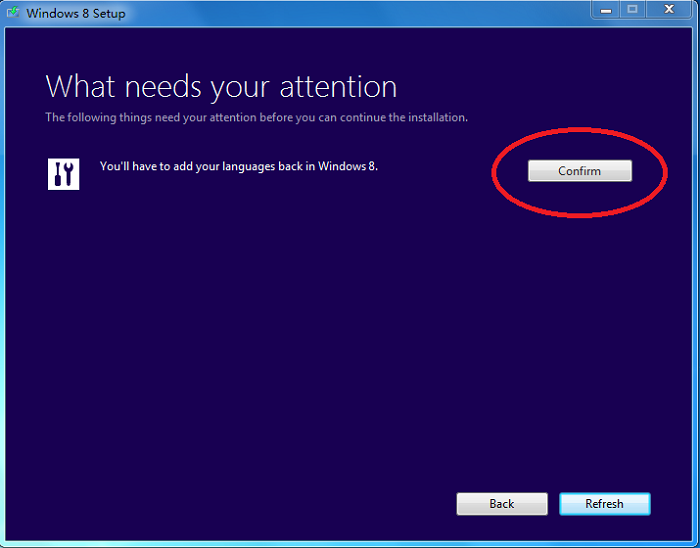Click the 'Windows 8 Setup' title text
Viewport: 700px width, 548px height.
point(75,13)
